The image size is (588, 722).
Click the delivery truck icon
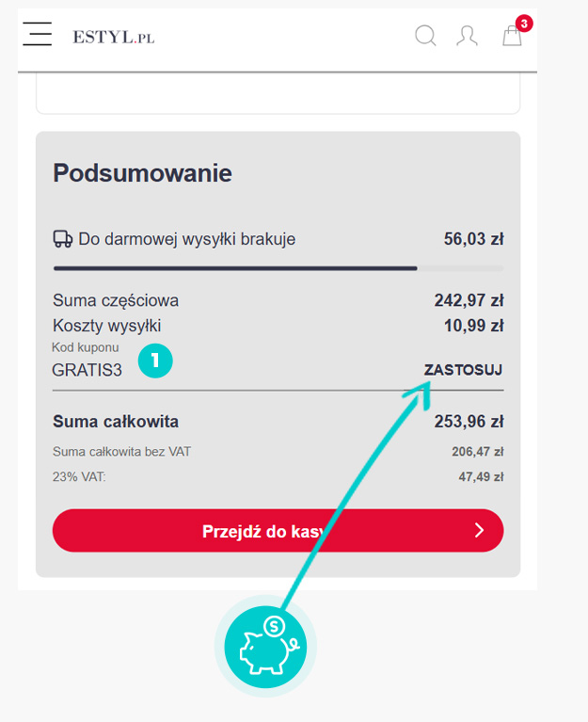(63, 239)
